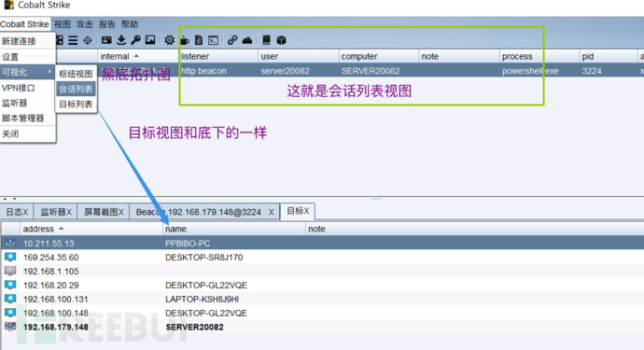
Task: Click the SERVER20082 computer cell
Action: pos(371,71)
